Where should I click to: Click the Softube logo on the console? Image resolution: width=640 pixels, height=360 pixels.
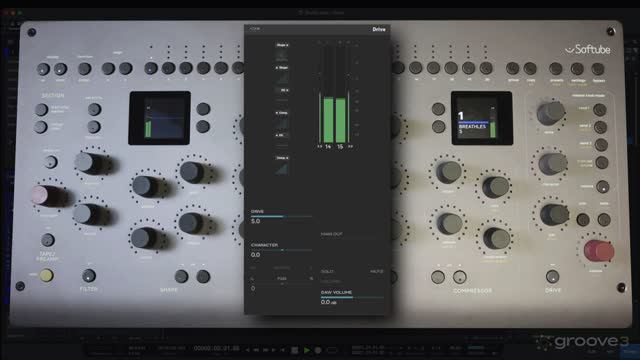[588, 49]
